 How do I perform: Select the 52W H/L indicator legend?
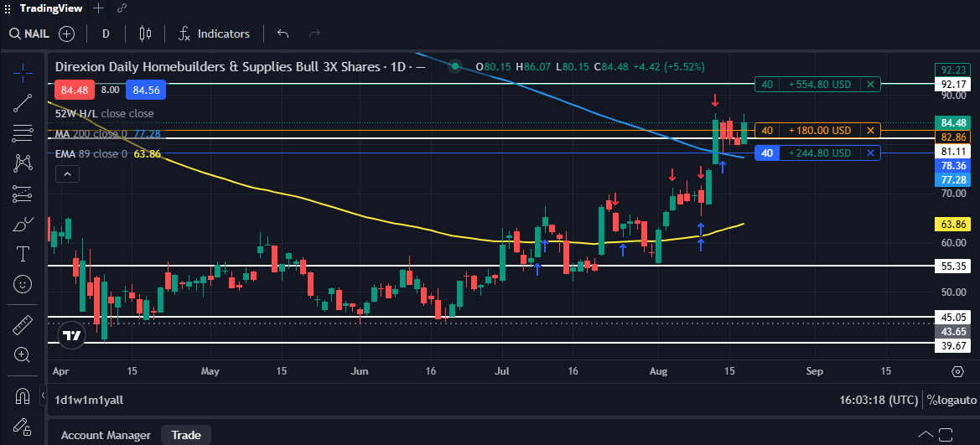point(105,114)
